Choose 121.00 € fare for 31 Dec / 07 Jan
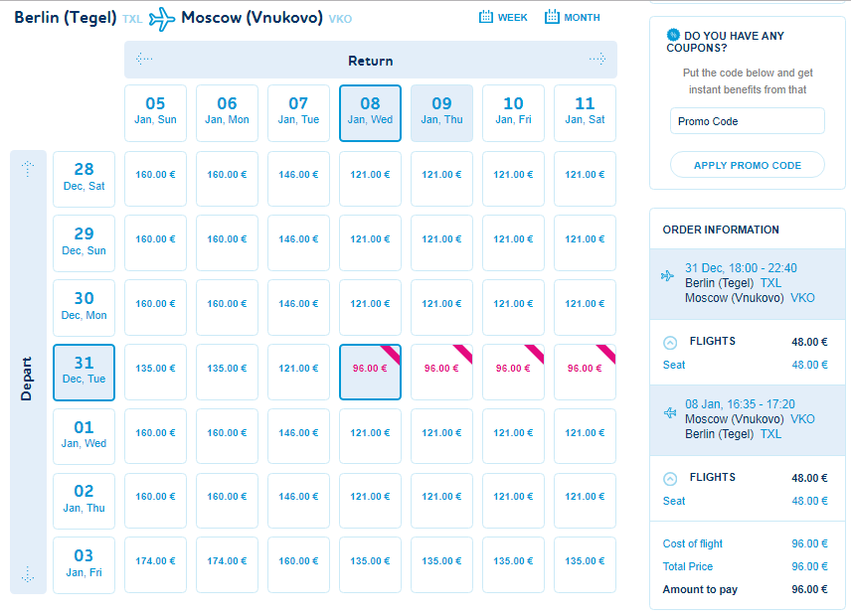This screenshot has height=616, width=851. (x=298, y=373)
